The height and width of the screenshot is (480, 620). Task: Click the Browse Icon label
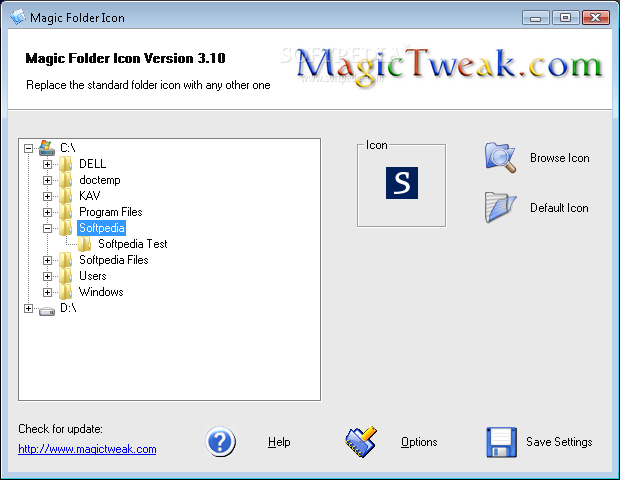[x=560, y=158]
